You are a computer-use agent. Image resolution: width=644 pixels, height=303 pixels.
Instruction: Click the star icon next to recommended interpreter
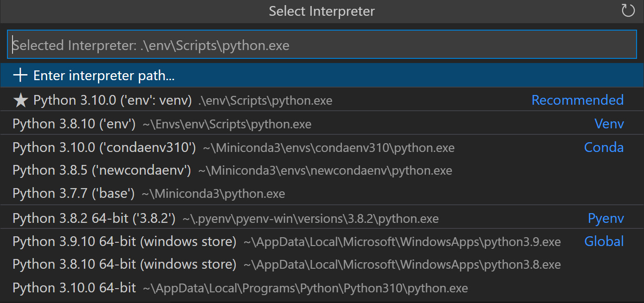pyautogui.click(x=20, y=100)
